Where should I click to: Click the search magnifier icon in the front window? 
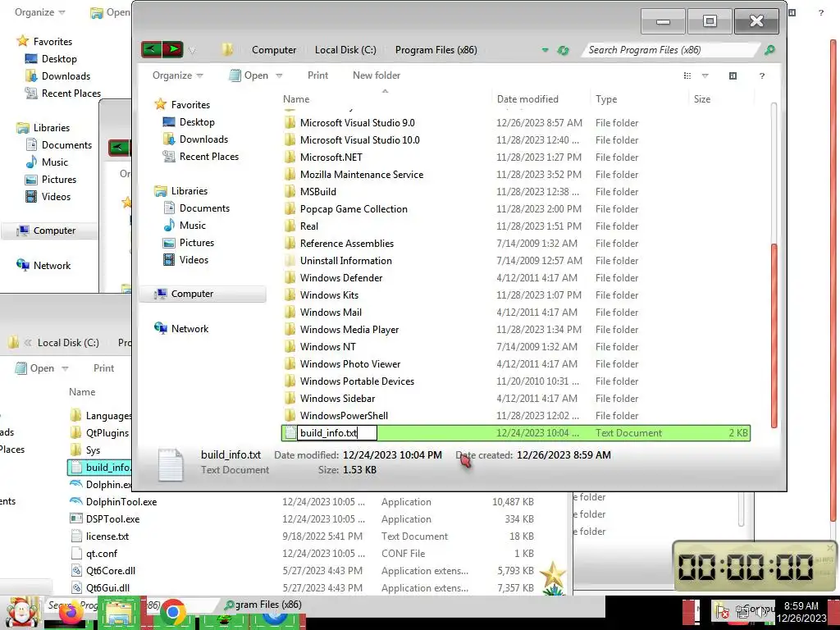pos(769,50)
